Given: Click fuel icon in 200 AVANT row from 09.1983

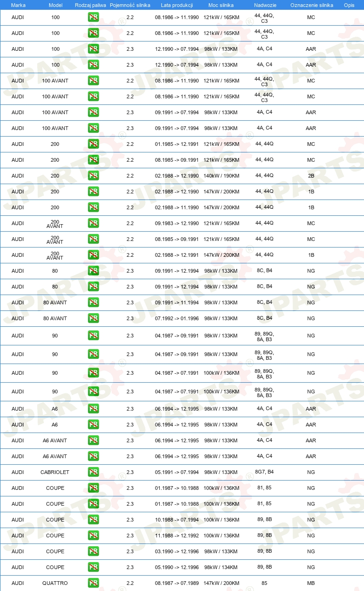Looking at the screenshot, I should (93, 223).
